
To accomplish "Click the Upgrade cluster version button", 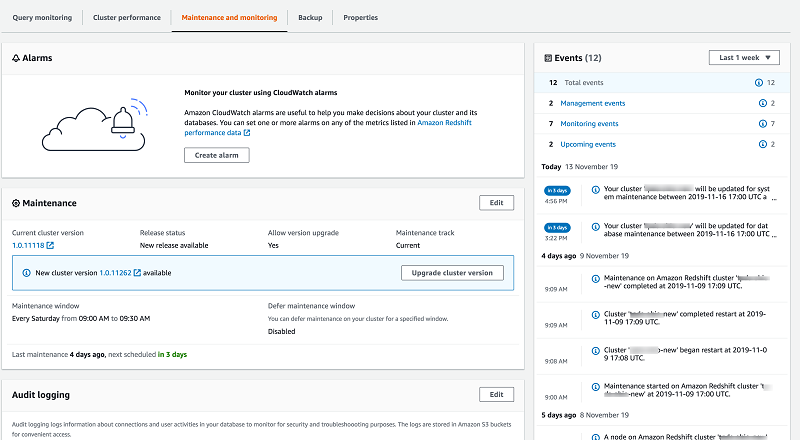I will [x=452, y=272].
